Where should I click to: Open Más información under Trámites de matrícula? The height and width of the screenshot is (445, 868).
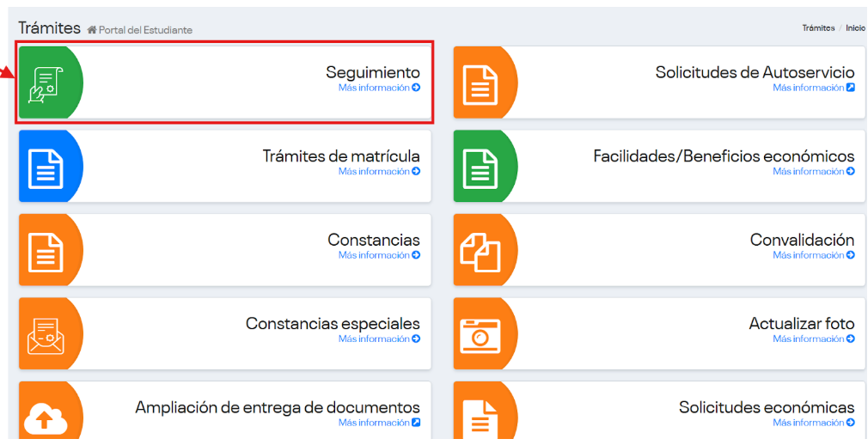[378, 172]
